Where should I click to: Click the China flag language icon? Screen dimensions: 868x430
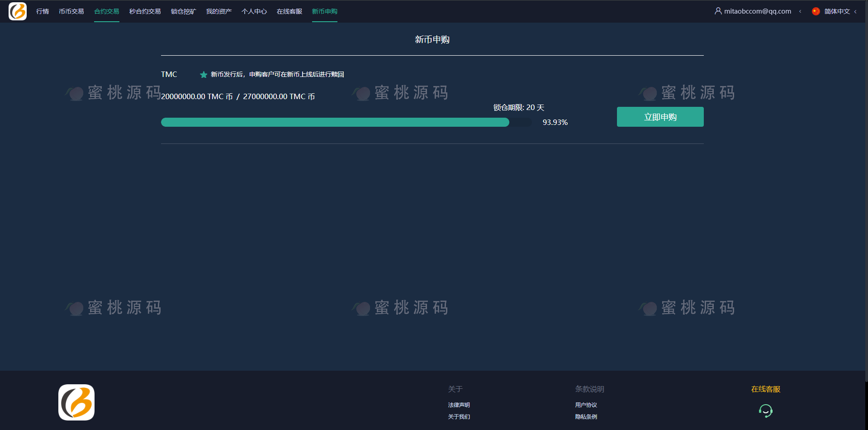[x=816, y=11]
